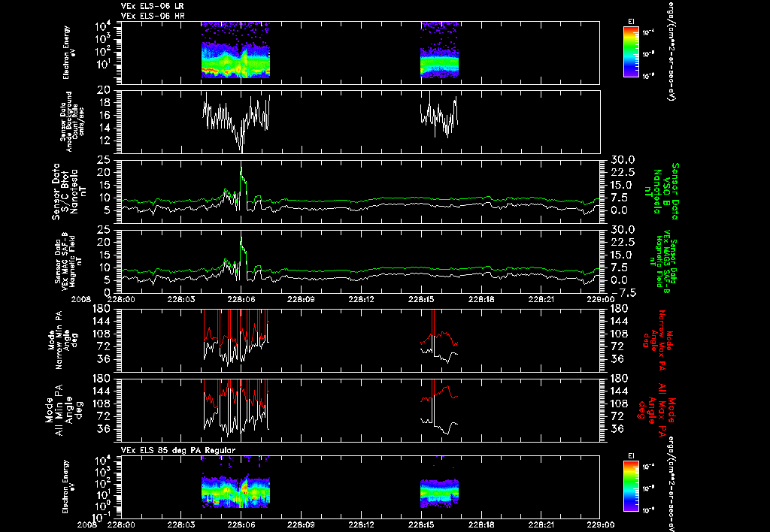Click anode count rate trace near 228:06
This screenshot has width=770, height=532.
coord(236,122)
